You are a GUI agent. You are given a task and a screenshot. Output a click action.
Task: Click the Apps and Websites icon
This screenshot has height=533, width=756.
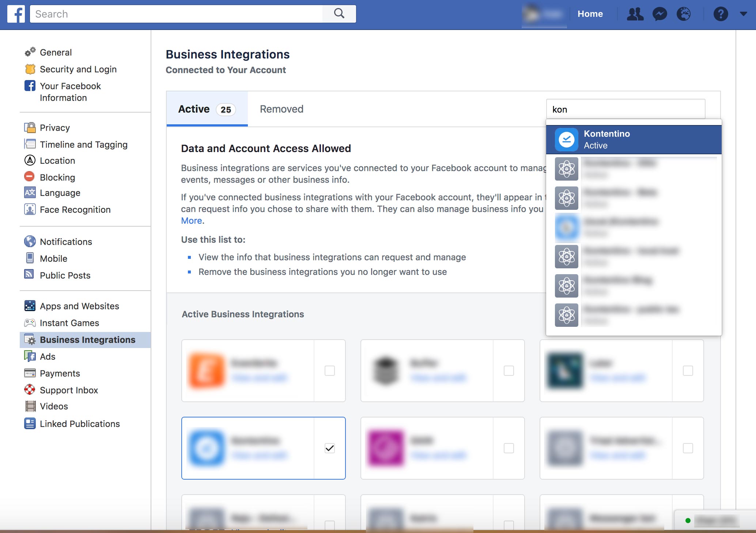pyautogui.click(x=30, y=306)
